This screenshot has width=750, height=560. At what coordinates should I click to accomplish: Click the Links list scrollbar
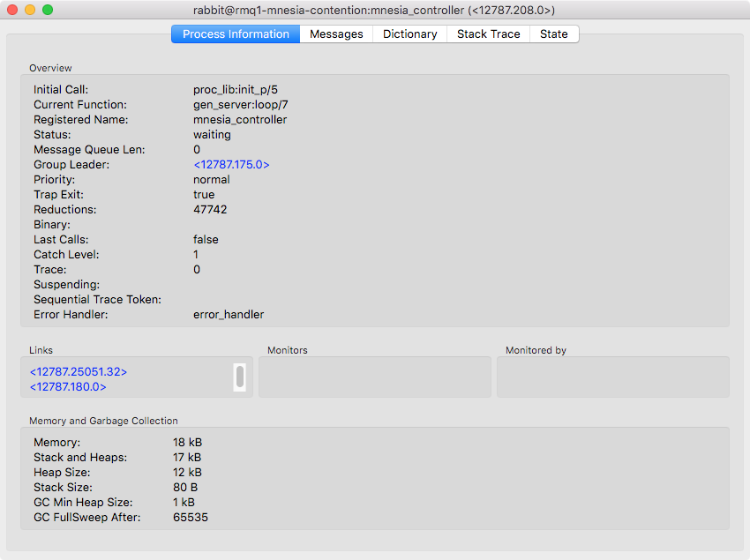tap(240, 377)
